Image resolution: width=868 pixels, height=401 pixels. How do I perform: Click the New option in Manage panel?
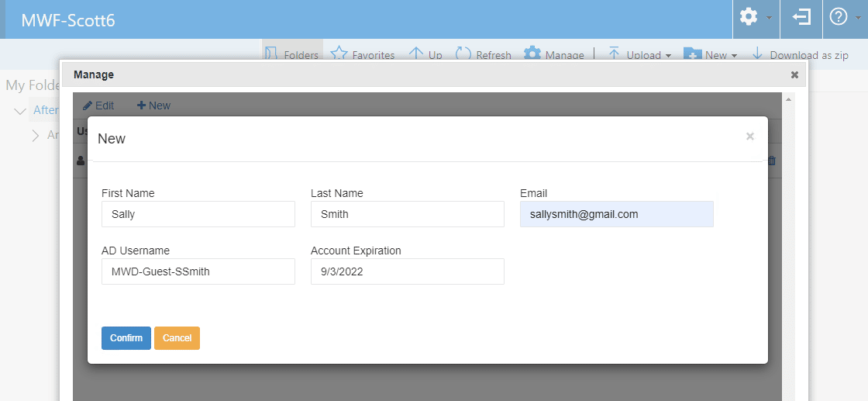pyautogui.click(x=153, y=105)
